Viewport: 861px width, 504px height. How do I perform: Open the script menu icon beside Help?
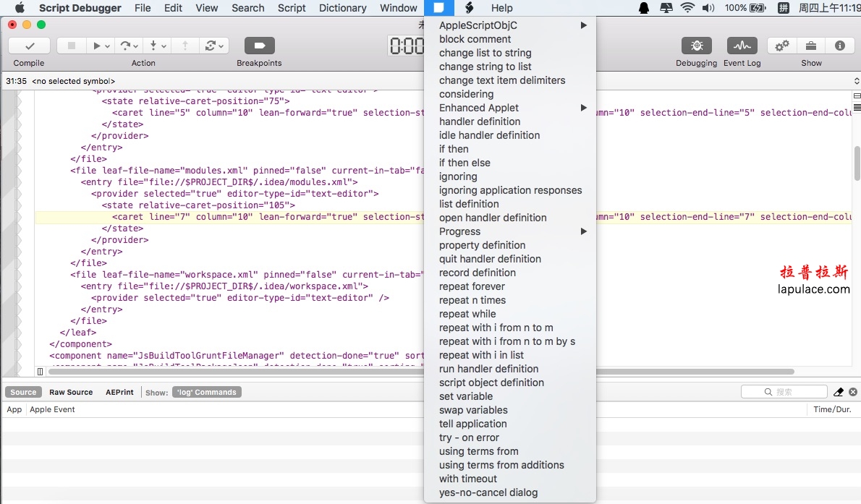pos(470,8)
